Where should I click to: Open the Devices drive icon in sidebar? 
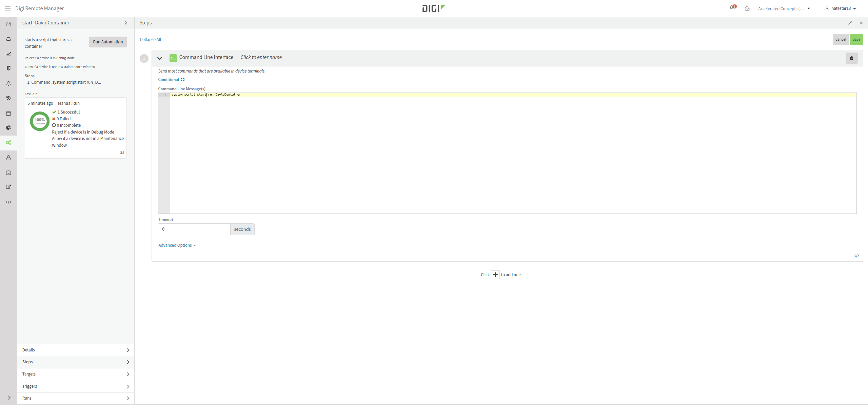point(8,39)
